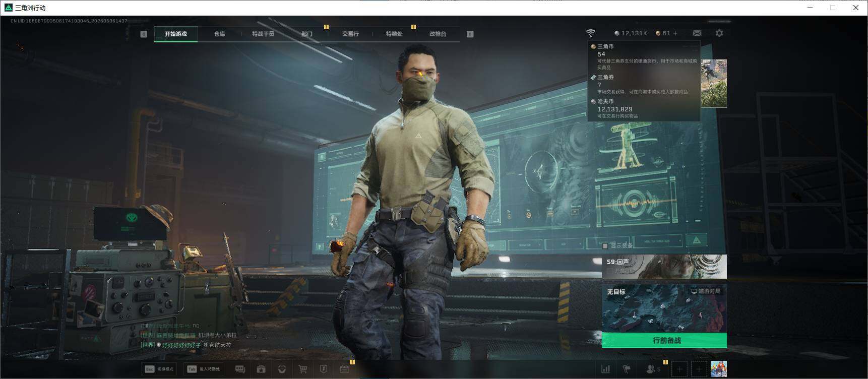
Task: Open the shield badge icon
Action: tap(324, 369)
